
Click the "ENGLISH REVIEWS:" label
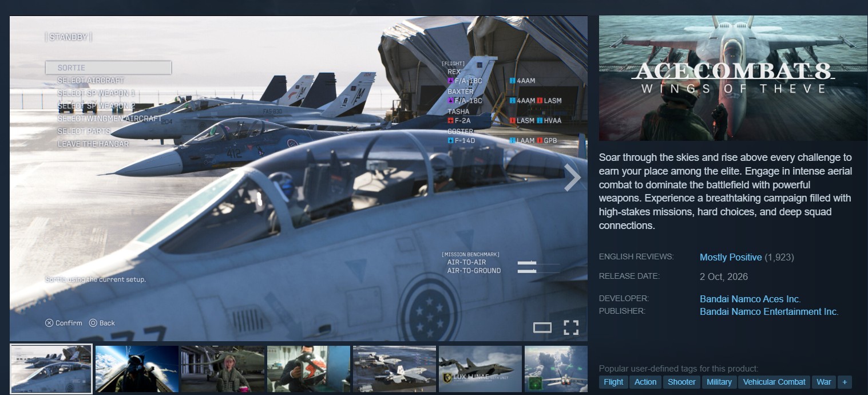tap(636, 256)
